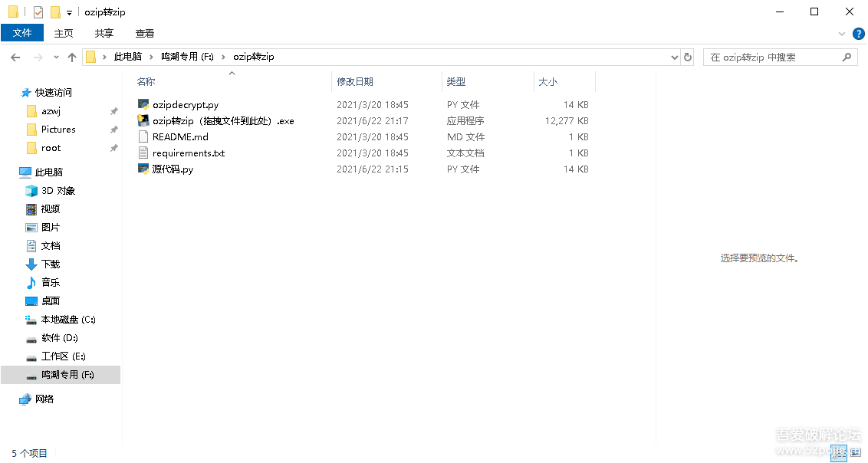
Task: Expand the ribbon with the chevron
Action: tap(842, 33)
